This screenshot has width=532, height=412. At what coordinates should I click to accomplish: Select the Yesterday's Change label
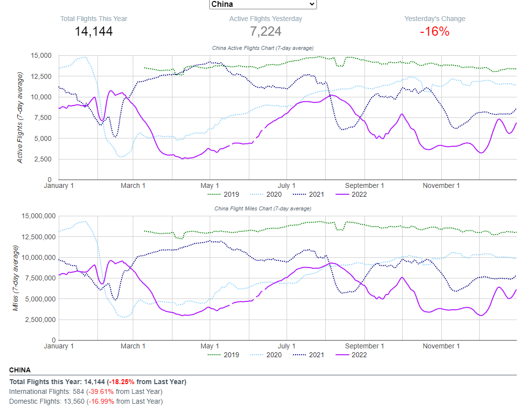click(435, 19)
